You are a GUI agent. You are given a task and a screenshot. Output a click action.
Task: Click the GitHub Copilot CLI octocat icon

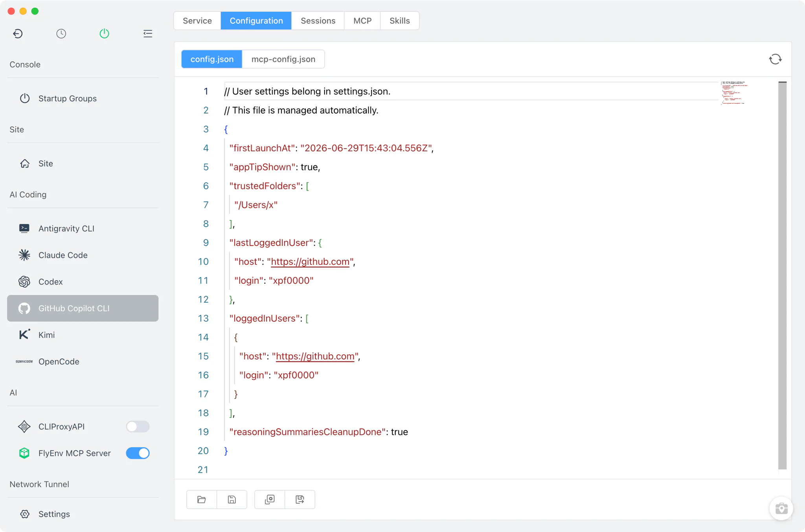pos(24,308)
